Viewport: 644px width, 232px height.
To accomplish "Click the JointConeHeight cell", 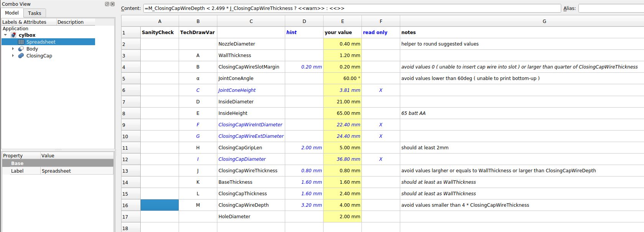I will click(x=251, y=90).
